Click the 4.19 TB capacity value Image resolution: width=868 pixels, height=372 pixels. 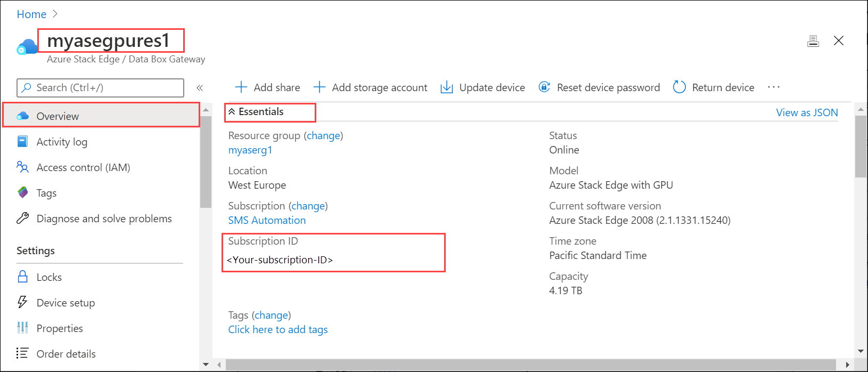566,290
